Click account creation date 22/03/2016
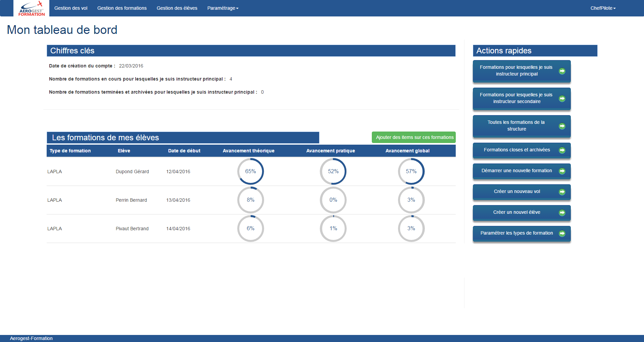Image resolution: width=644 pixels, height=342 pixels. [x=131, y=66]
